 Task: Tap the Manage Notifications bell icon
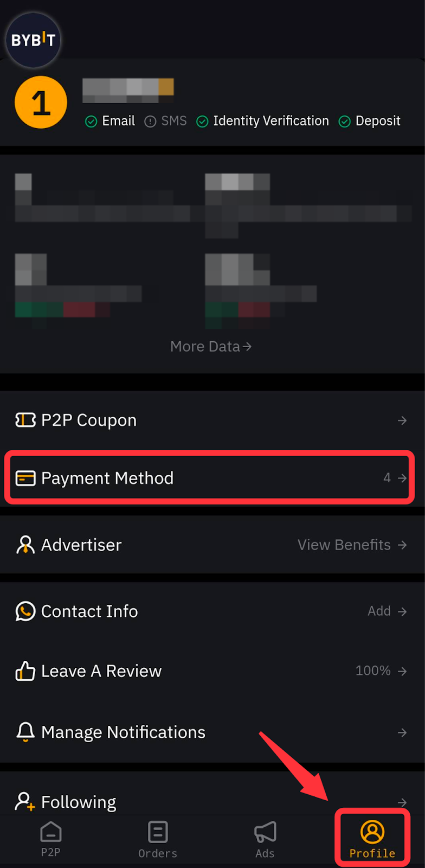(x=25, y=732)
